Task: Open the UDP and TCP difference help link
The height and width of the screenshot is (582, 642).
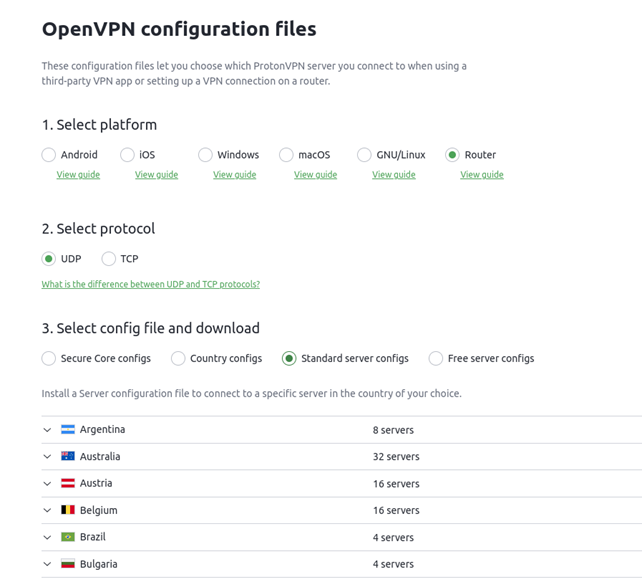Action: (151, 284)
